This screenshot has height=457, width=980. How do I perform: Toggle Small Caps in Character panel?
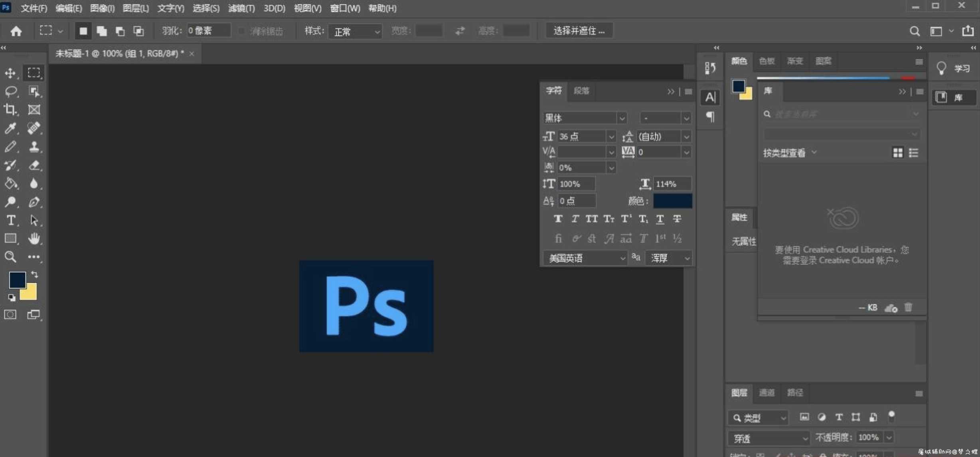pyautogui.click(x=609, y=219)
